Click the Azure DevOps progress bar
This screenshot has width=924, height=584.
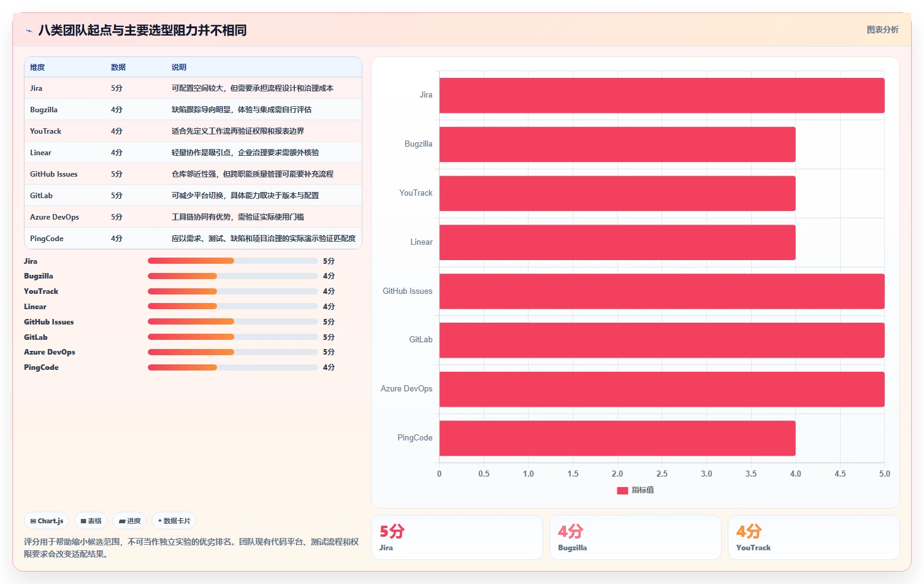(x=232, y=352)
